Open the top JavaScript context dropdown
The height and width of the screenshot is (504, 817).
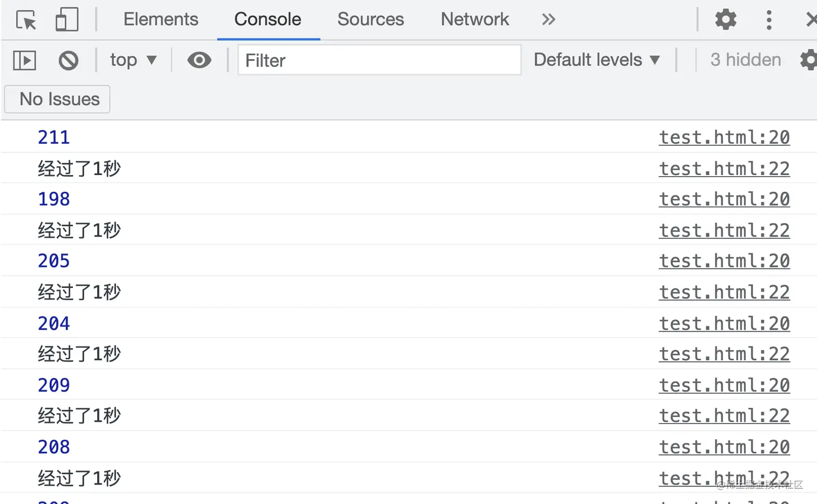133,60
